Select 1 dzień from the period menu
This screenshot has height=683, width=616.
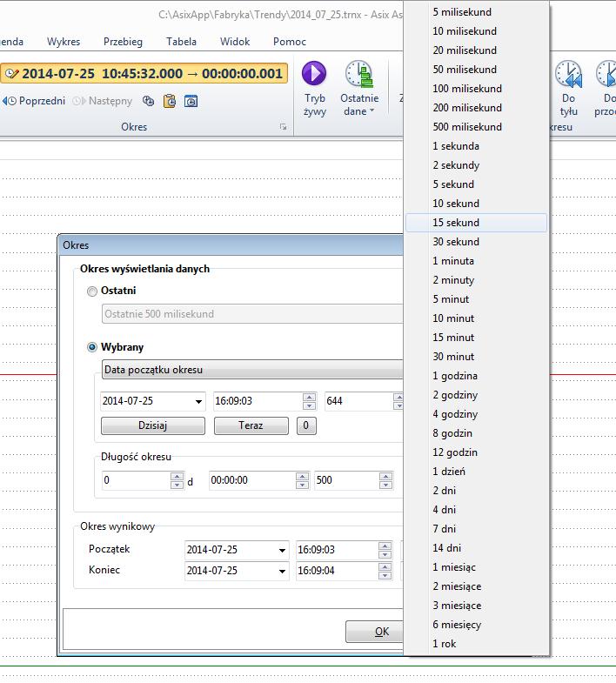[x=476, y=472]
